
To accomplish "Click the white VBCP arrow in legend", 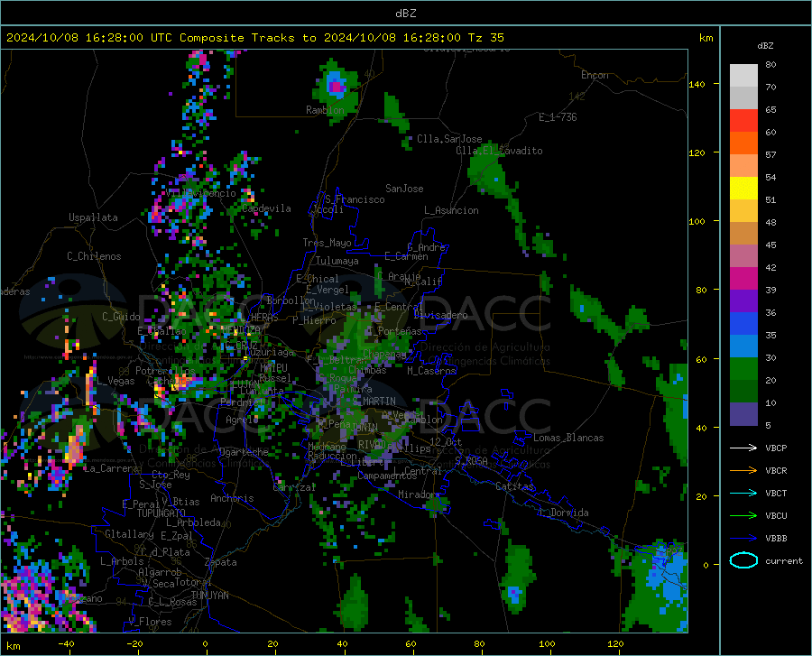I will [743, 448].
